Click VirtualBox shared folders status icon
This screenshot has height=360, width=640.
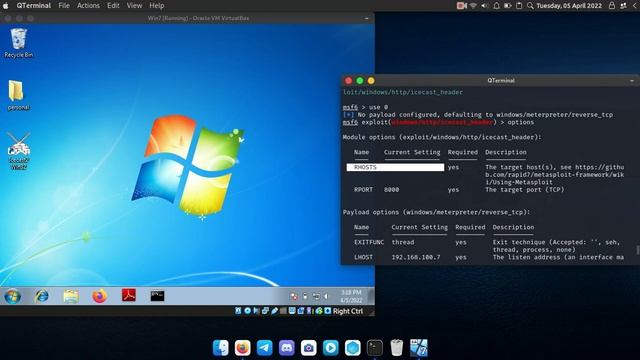pos(283,311)
